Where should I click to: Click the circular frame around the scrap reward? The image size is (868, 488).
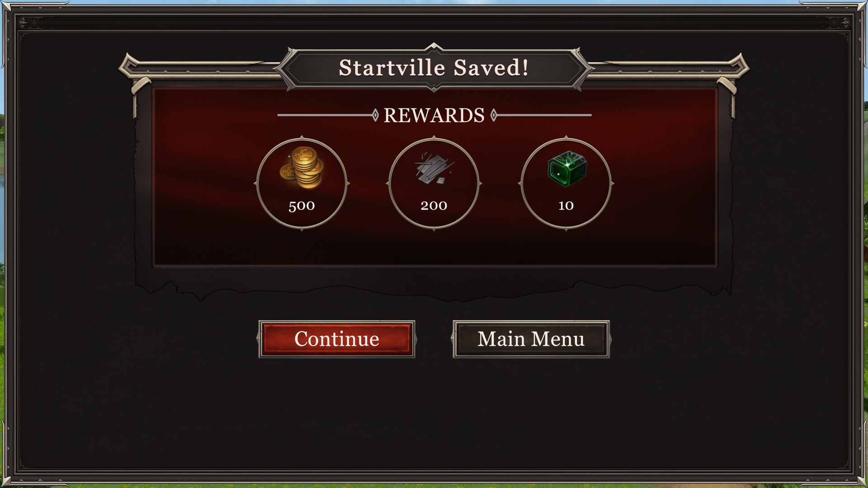pyautogui.click(x=434, y=183)
